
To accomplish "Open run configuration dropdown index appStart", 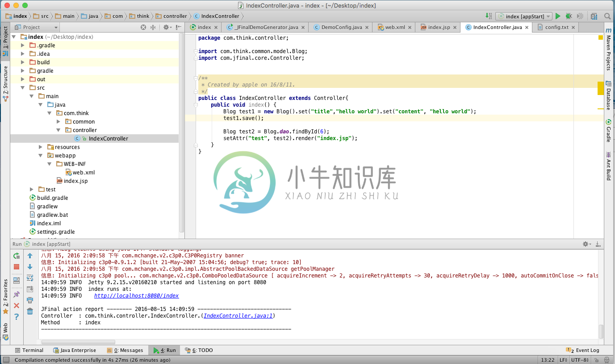I will click(524, 16).
